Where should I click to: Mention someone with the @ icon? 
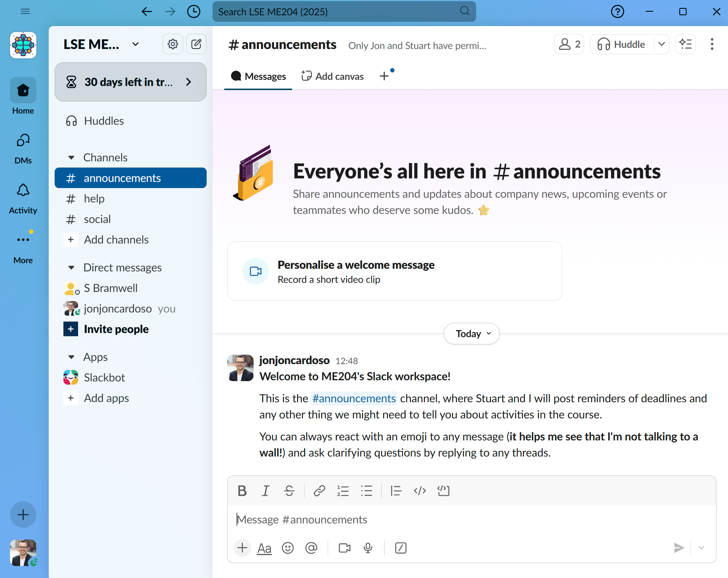pyautogui.click(x=311, y=548)
